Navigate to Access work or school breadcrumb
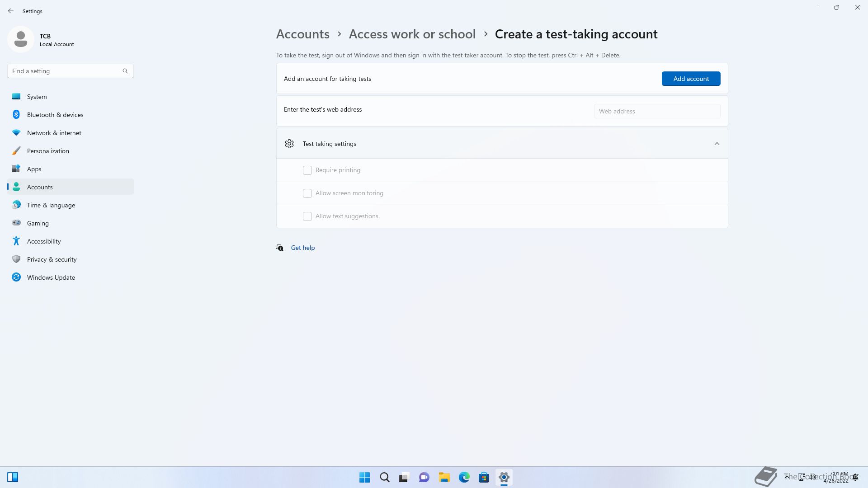 pos(412,34)
